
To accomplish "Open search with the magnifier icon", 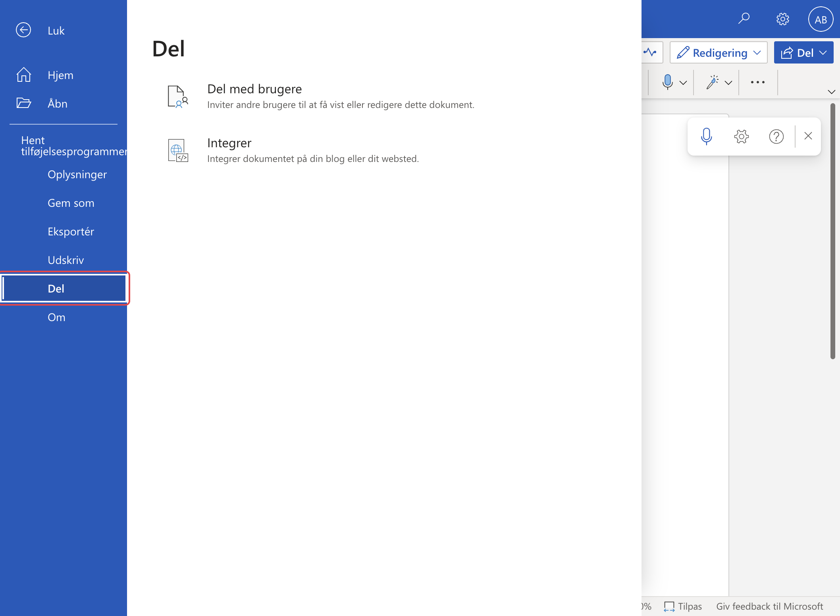I will click(x=744, y=19).
